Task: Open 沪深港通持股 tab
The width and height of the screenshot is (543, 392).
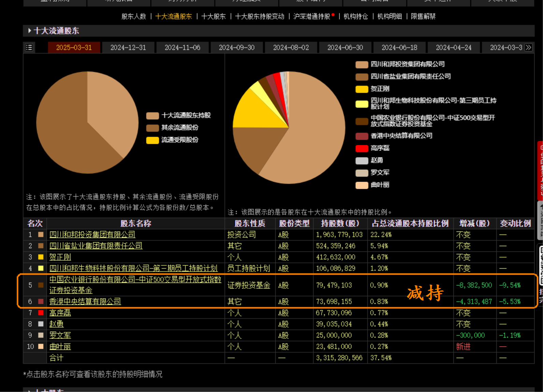Action: point(312,16)
